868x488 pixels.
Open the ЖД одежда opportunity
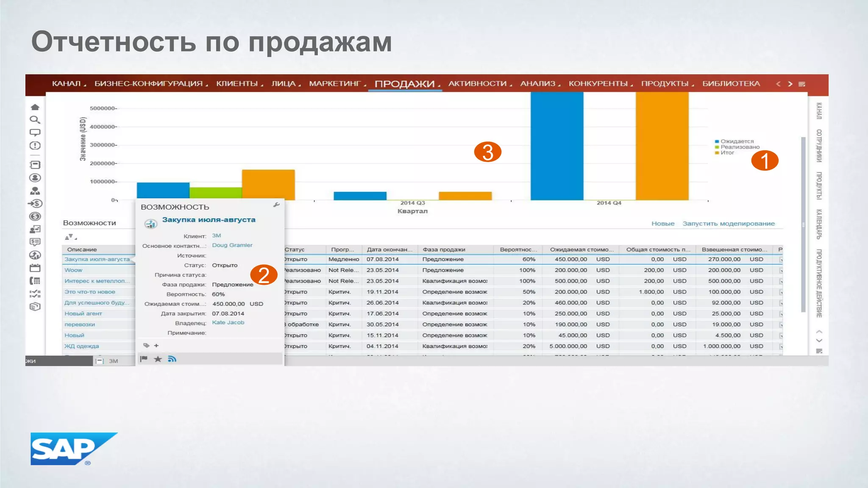pos(81,347)
